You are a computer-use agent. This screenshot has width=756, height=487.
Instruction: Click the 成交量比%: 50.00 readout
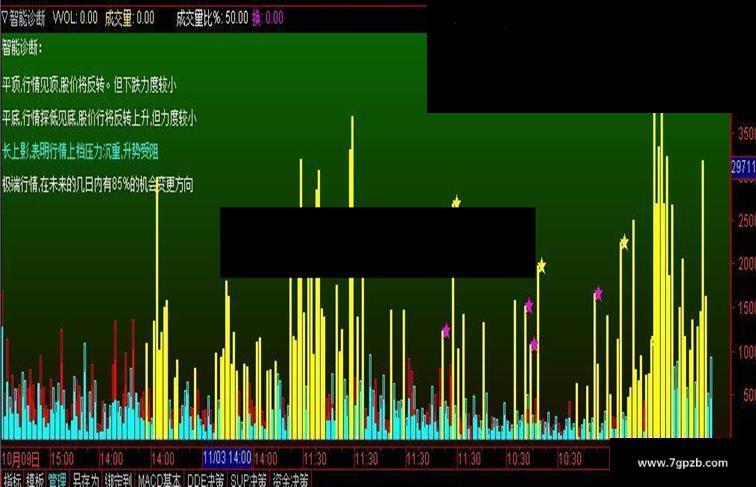(x=212, y=18)
